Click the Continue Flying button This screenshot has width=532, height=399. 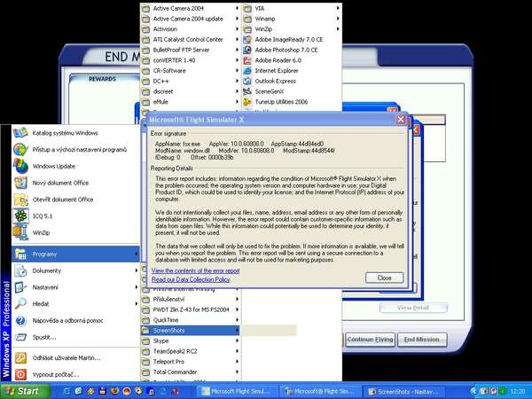point(370,340)
